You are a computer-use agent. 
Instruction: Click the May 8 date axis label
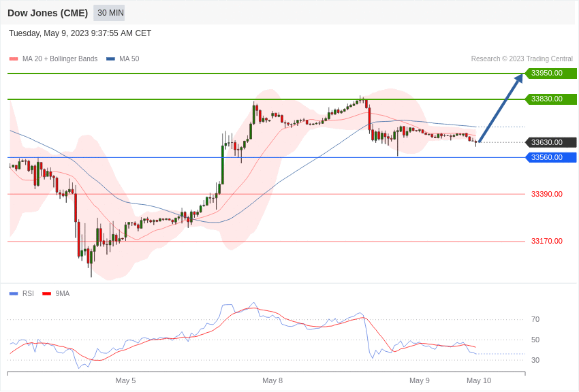pos(272,380)
